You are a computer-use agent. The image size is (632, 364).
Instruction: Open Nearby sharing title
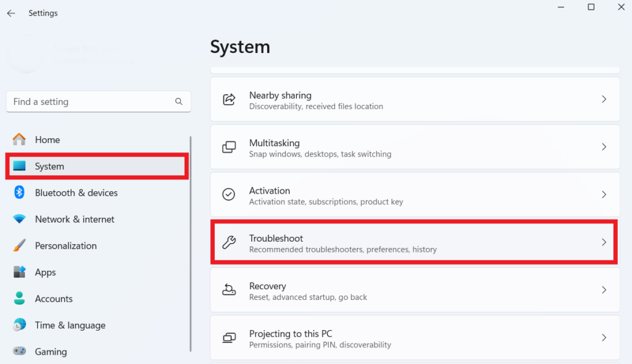[x=280, y=96]
